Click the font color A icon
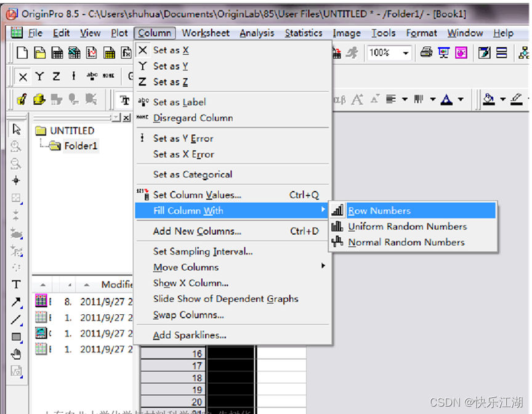 [x=446, y=99]
